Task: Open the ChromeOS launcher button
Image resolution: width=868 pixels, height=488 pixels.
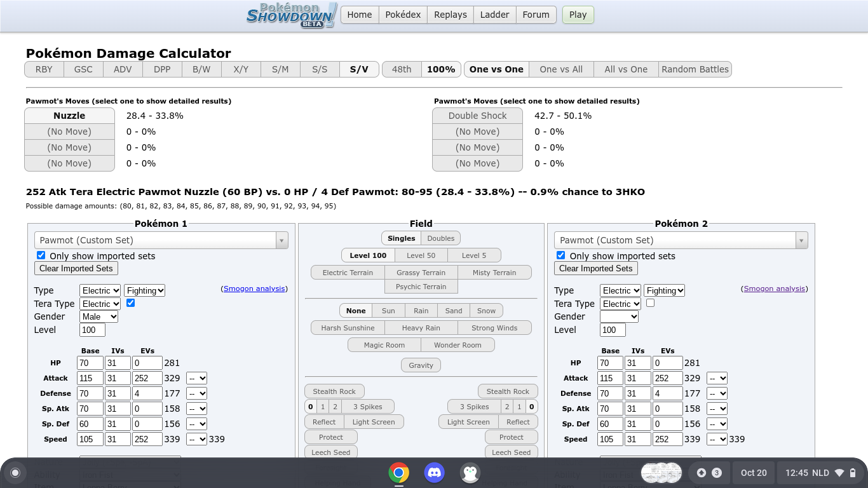Action: tap(15, 473)
